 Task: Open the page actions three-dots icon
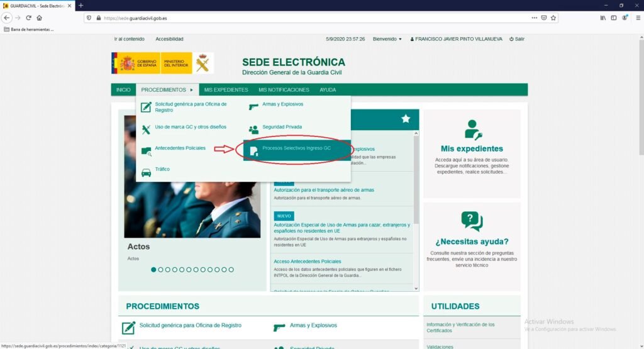(534, 18)
